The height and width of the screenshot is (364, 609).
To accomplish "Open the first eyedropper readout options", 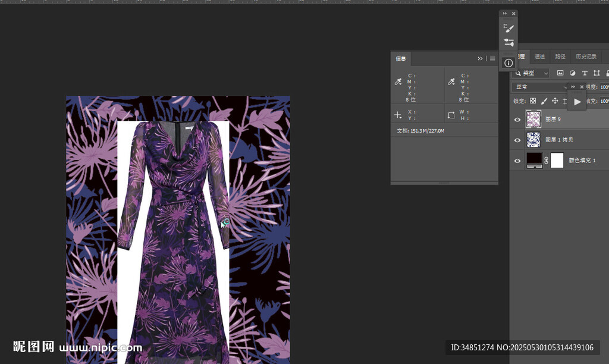I will pos(398,82).
